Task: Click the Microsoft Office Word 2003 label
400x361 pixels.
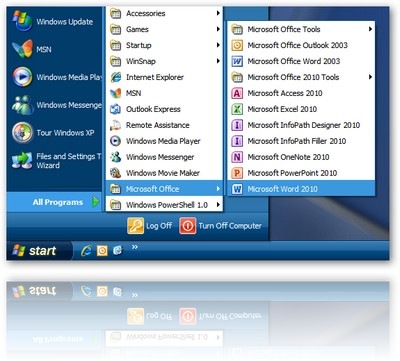Action: point(294,61)
